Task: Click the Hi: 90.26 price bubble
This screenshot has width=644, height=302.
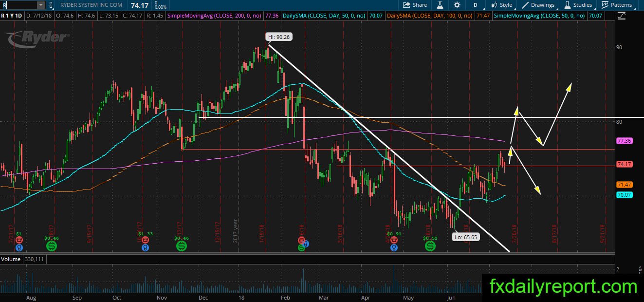Action: point(278,37)
